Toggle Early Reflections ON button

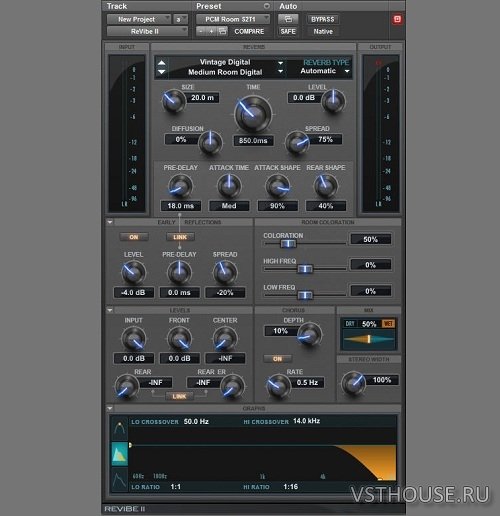click(x=134, y=237)
